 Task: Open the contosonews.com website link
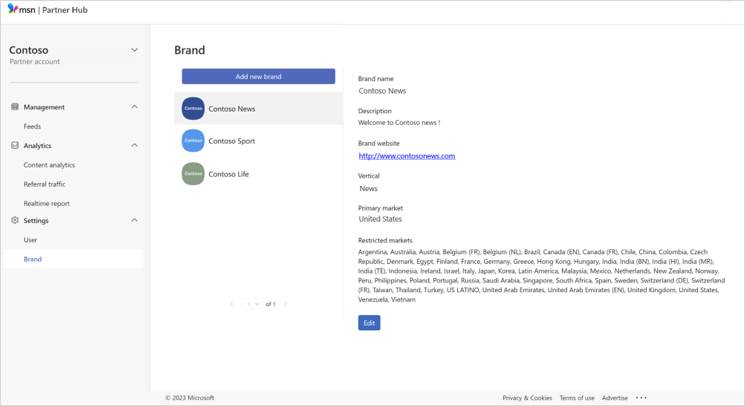(x=406, y=156)
